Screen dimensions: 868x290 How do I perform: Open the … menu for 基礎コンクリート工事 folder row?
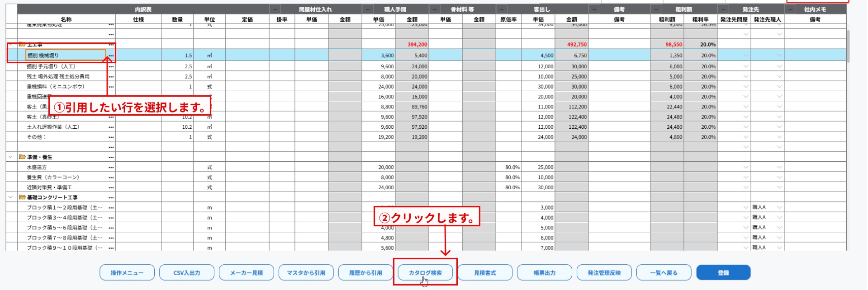111,198
